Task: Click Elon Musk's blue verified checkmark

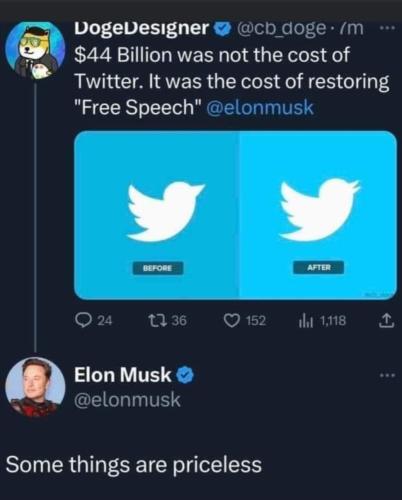Action: 184,375
